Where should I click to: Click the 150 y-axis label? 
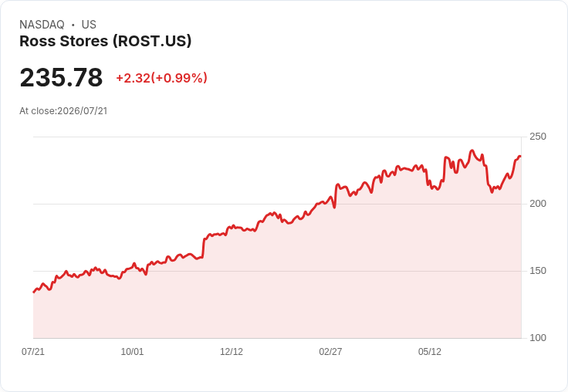pyautogui.click(x=538, y=271)
